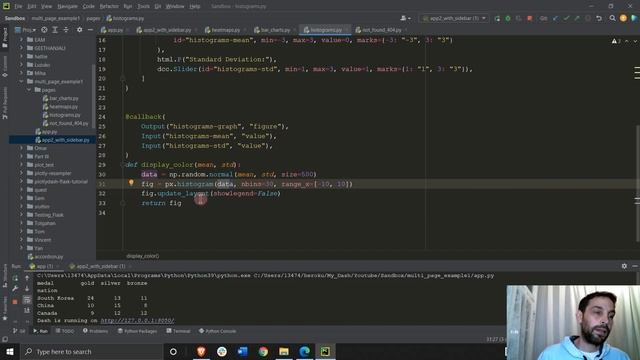
Task: Click the Git commit checkmark icon
Action: [566, 18]
